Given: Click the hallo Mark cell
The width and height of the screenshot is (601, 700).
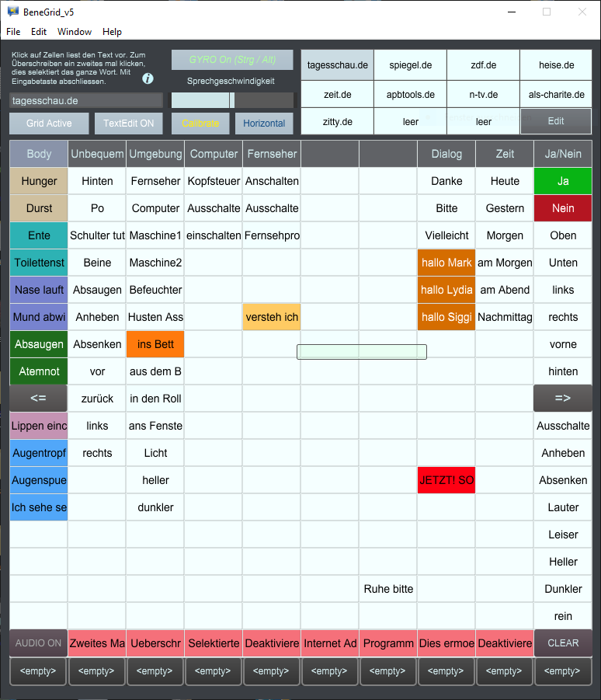Looking at the screenshot, I should pyautogui.click(x=446, y=263).
